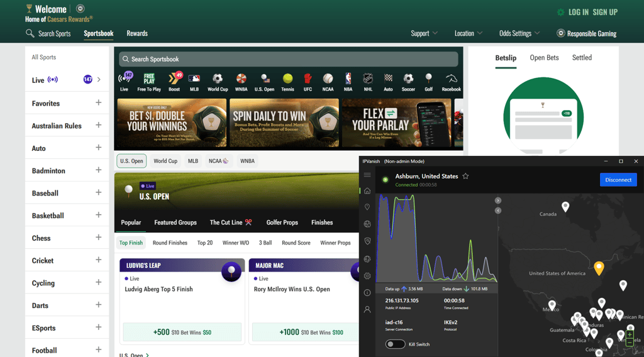Switch to the Rewards tab

click(137, 33)
